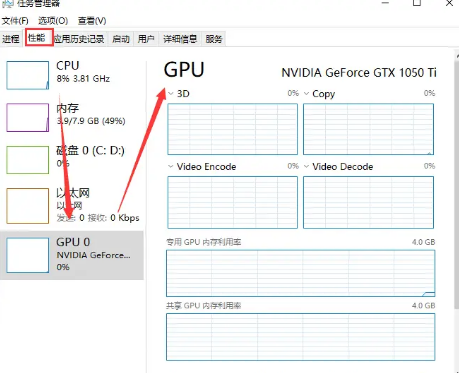This screenshot has width=459, height=373.
Task: Open the 选项(O) menu
Action: pyautogui.click(x=53, y=21)
